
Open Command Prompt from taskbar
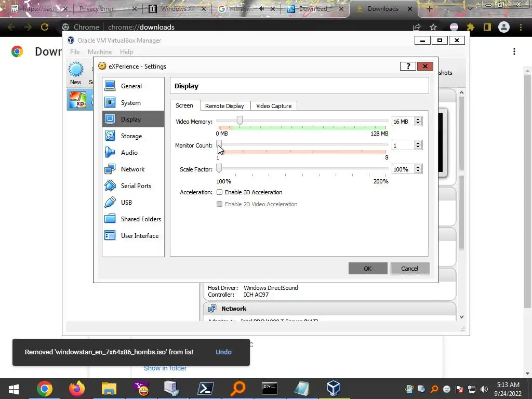(x=270, y=389)
